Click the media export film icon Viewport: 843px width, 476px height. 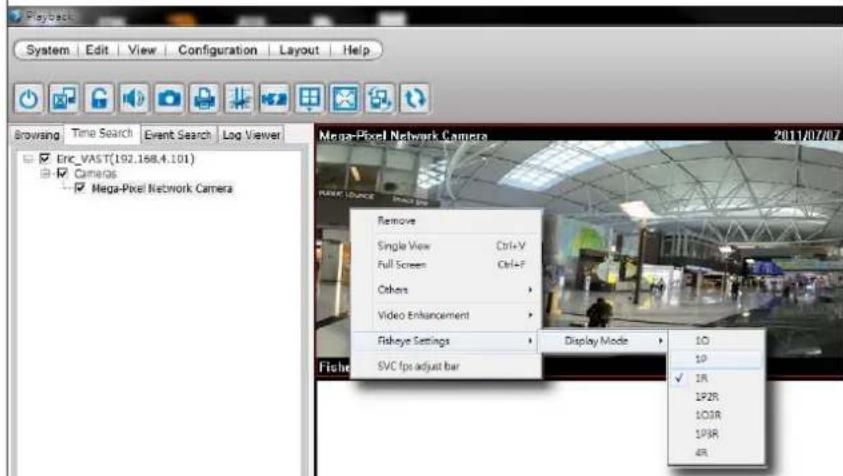tap(274, 98)
